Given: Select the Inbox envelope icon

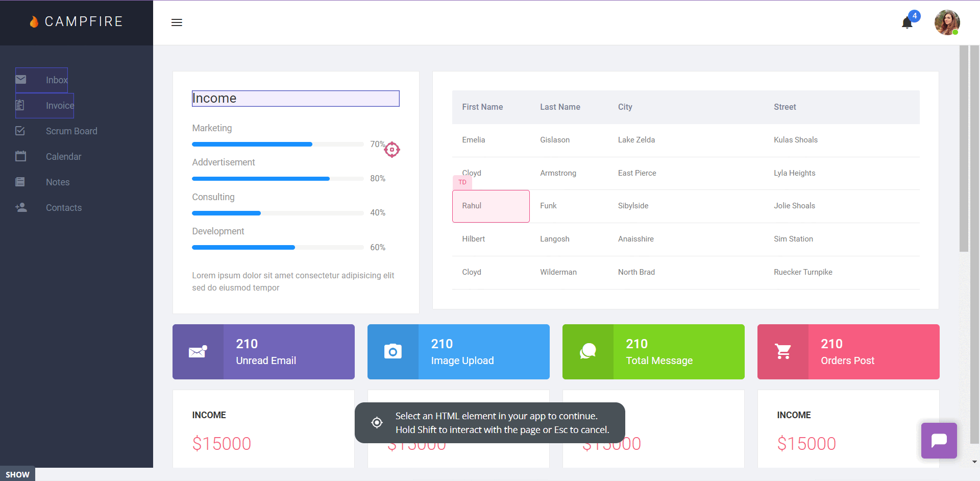Looking at the screenshot, I should (20, 80).
